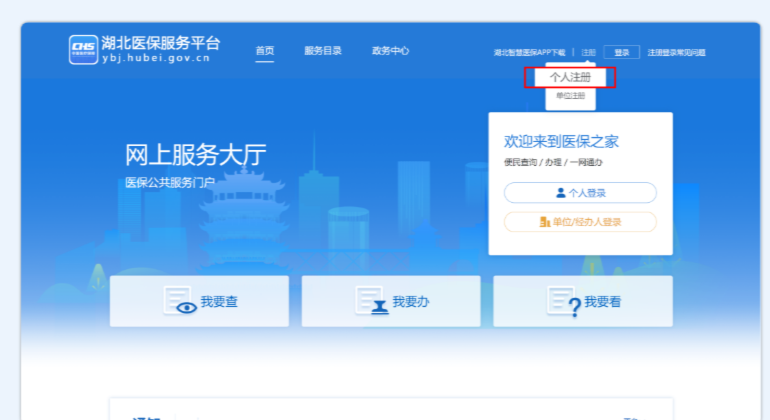Click the 便民查询 / 办理 / 一网通办 text
The height and width of the screenshot is (420, 770).
(x=553, y=162)
